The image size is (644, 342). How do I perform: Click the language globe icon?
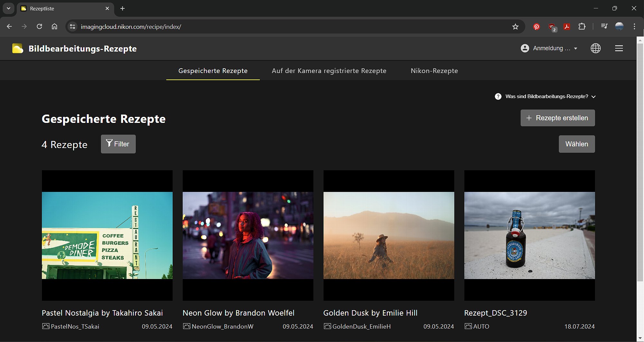[x=595, y=48]
